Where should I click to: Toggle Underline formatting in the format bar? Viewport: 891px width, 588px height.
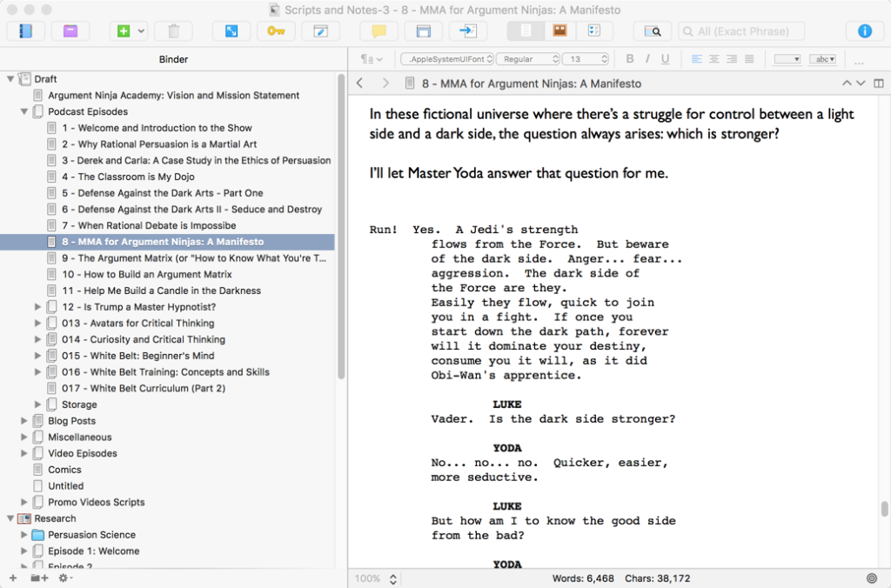(x=665, y=59)
